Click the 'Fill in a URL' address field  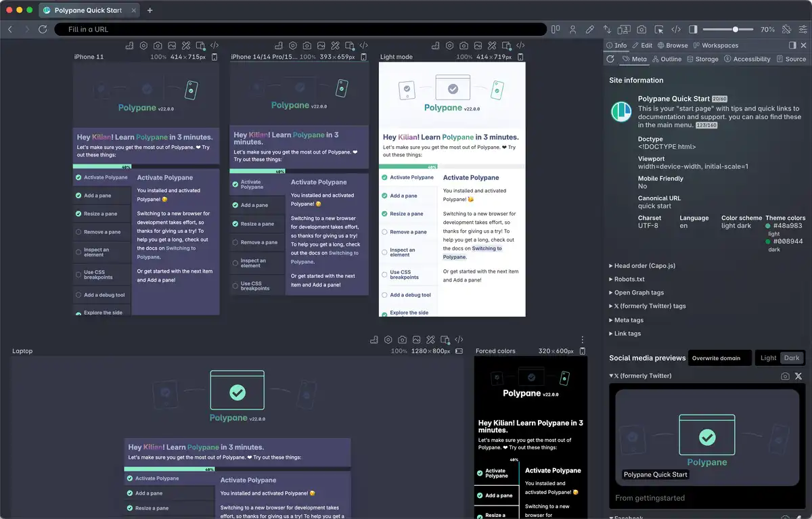[x=300, y=30]
